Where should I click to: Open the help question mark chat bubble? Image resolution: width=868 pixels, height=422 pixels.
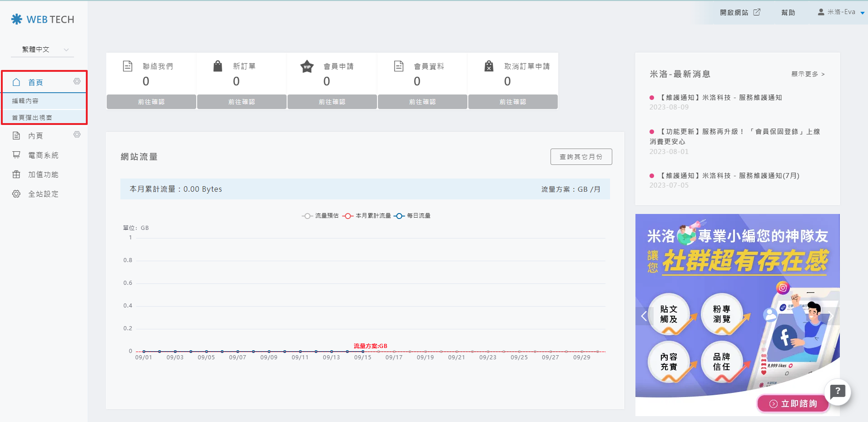tap(837, 392)
